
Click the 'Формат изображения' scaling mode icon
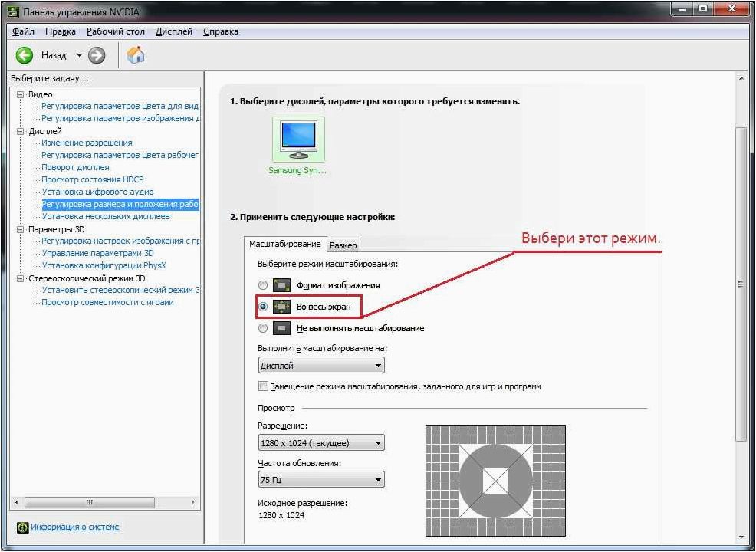[x=281, y=285]
